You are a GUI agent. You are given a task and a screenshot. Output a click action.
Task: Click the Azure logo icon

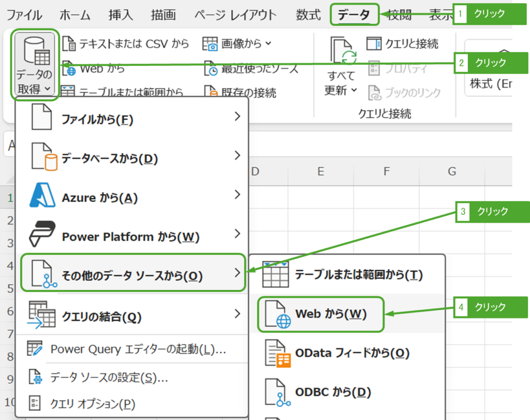pos(42,195)
